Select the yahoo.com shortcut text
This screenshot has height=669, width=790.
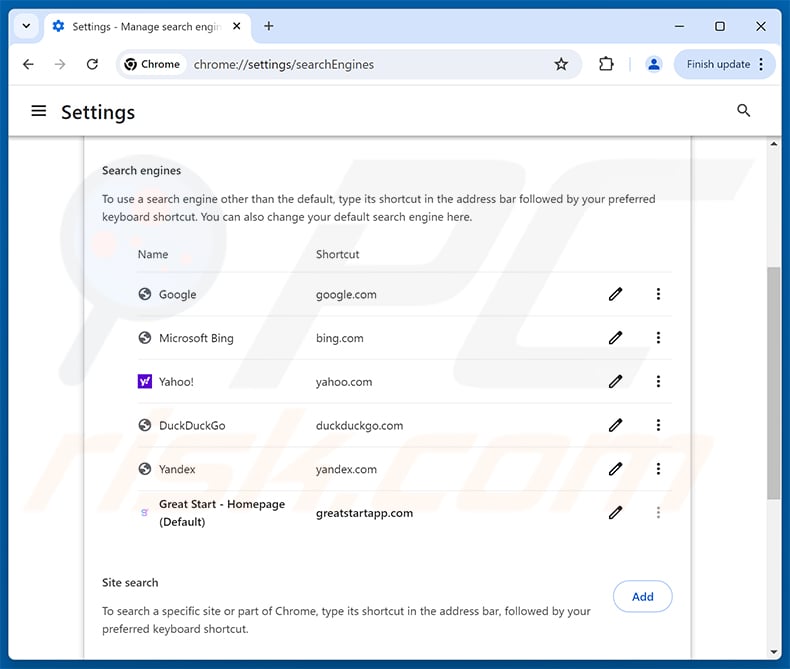click(x=344, y=382)
